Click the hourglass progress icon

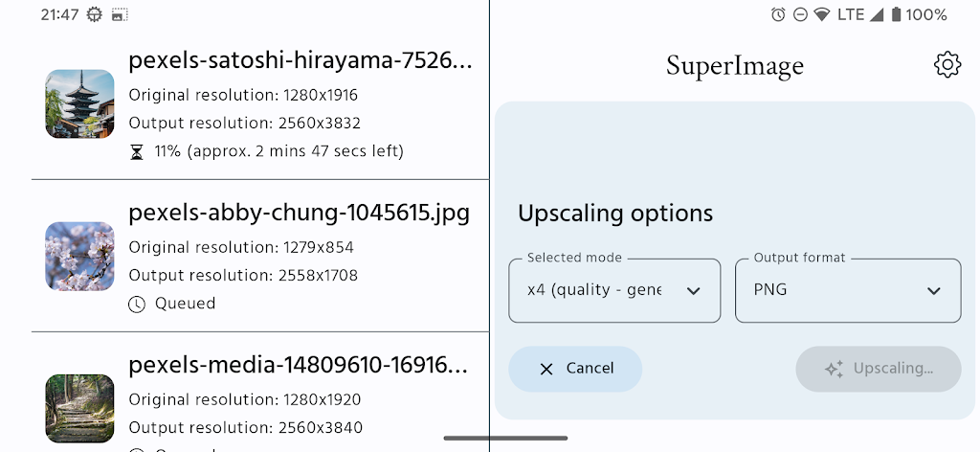point(136,151)
